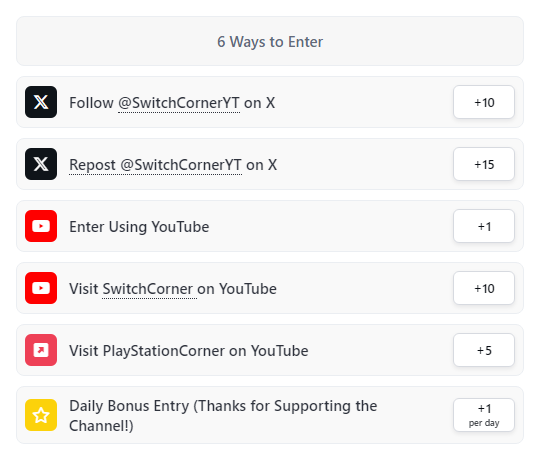Expand the Visit PlayStationCorner on YouTube row
This screenshot has width=540, height=454.
(x=270, y=350)
